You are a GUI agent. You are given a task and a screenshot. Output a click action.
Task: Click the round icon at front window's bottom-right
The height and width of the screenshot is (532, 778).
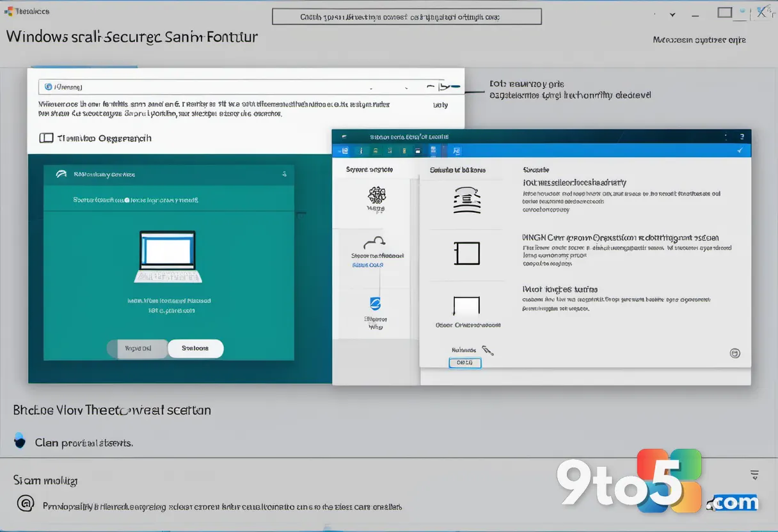(735, 353)
